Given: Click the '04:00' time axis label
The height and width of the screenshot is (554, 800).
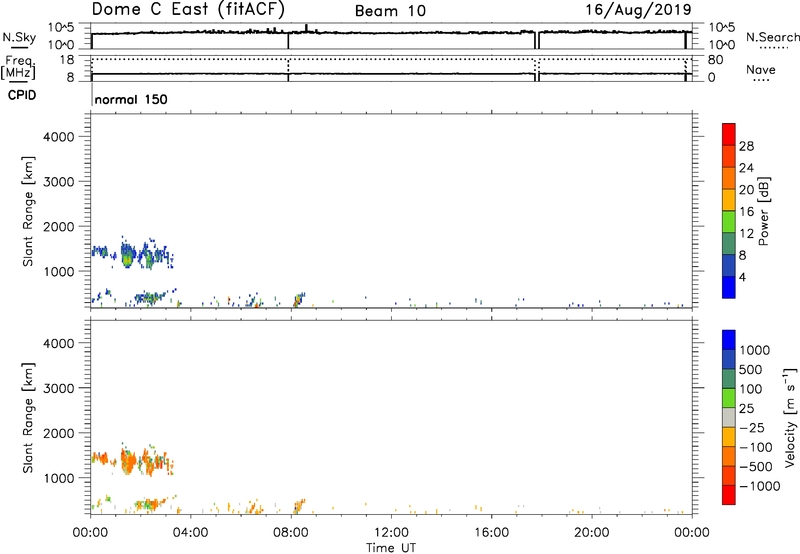Looking at the screenshot, I should pos(190,533).
